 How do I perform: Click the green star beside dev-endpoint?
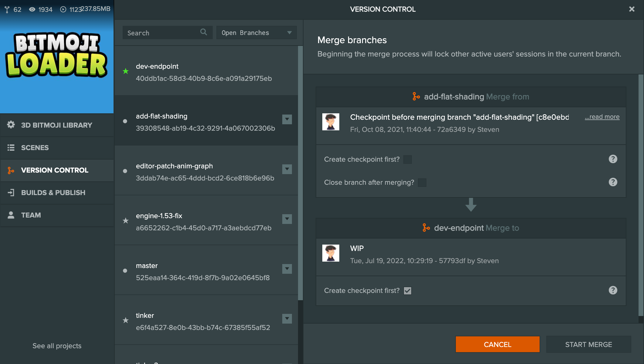point(126,71)
